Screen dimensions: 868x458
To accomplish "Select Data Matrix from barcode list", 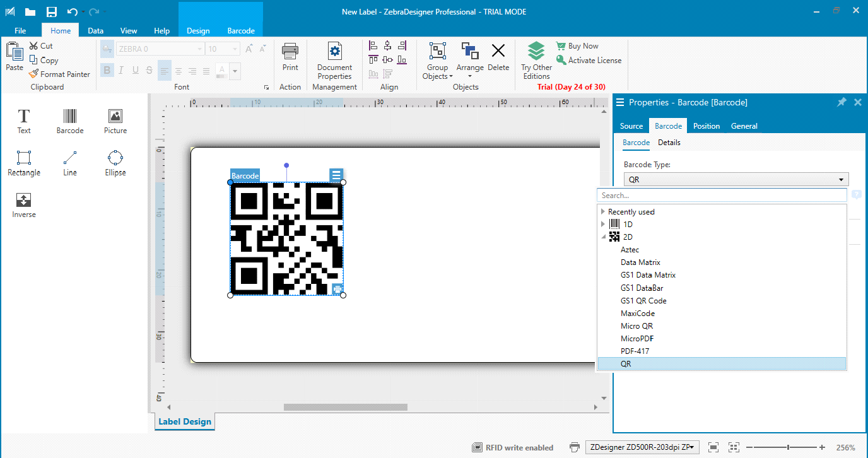I will click(x=640, y=262).
